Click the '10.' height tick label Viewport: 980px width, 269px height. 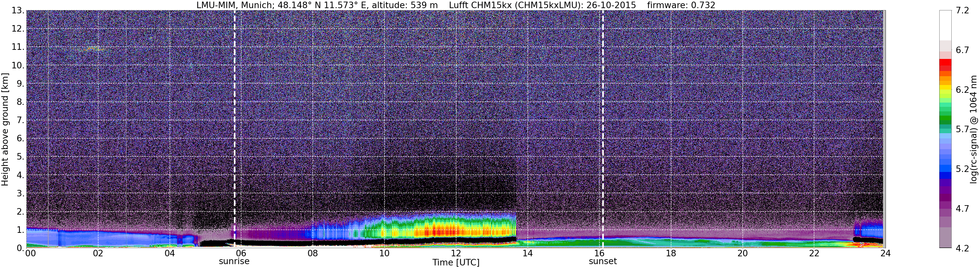pyautogui.click(x=18, y=65)
